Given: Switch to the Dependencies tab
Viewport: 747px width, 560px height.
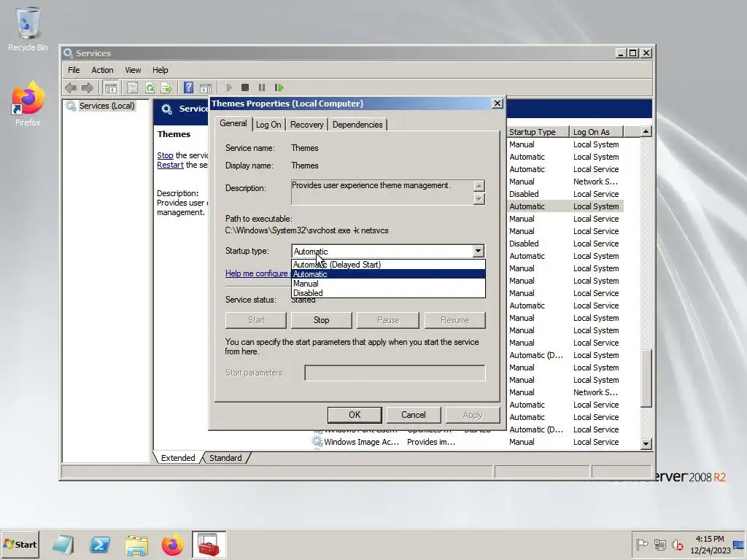Looking at the screenshot, I should tap(357, 125).
